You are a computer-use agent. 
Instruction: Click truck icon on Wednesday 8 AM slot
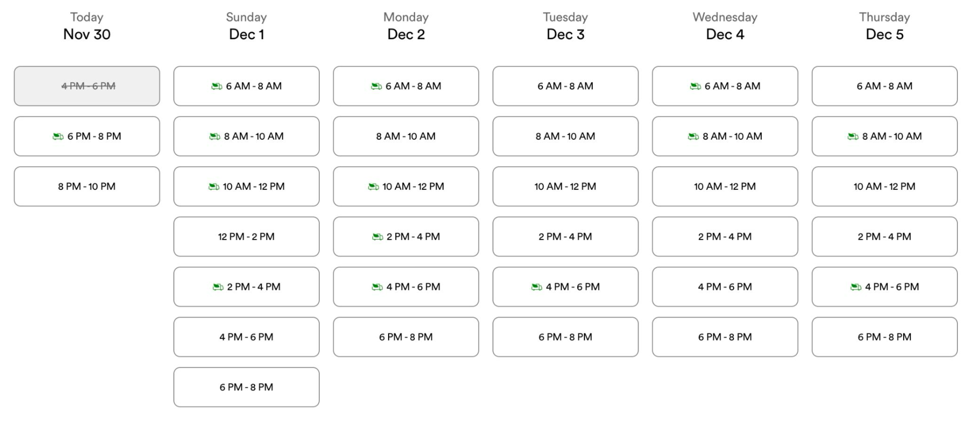coord(693,137)
